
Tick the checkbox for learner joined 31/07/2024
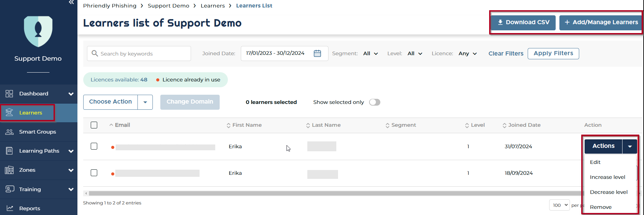(94, 146)
